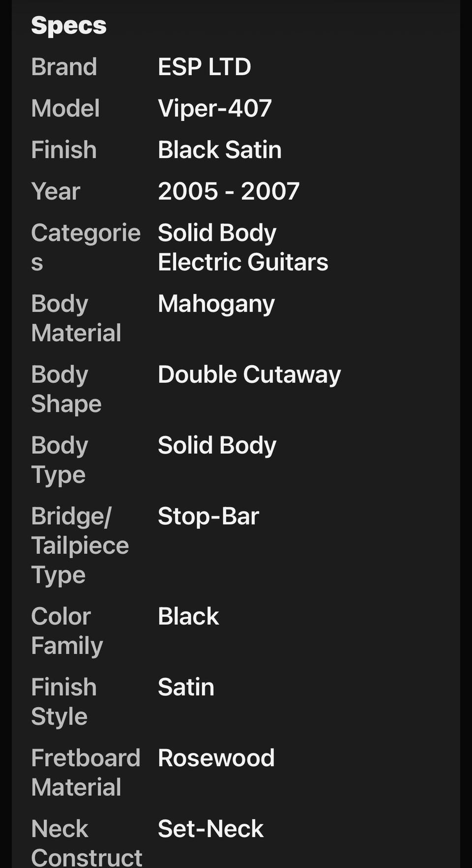Click the Body Material label
This screenshot has height=868, width=472.
click(x=76, y=318)
